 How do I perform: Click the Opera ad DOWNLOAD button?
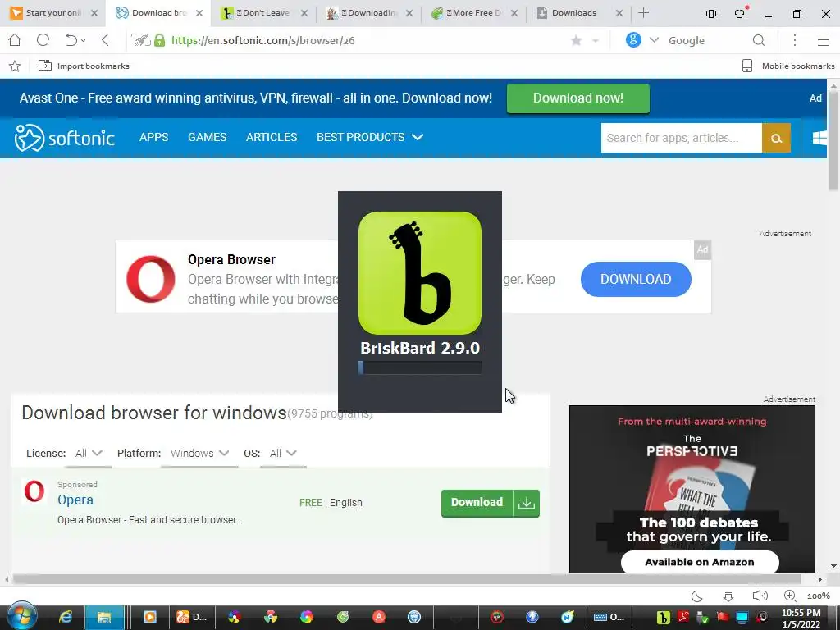click(636, 279)
